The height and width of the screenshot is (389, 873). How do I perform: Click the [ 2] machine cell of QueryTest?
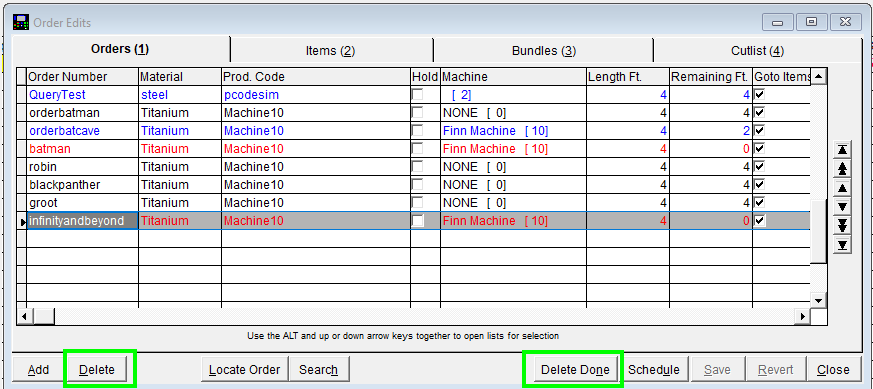(x=513, y=95)
